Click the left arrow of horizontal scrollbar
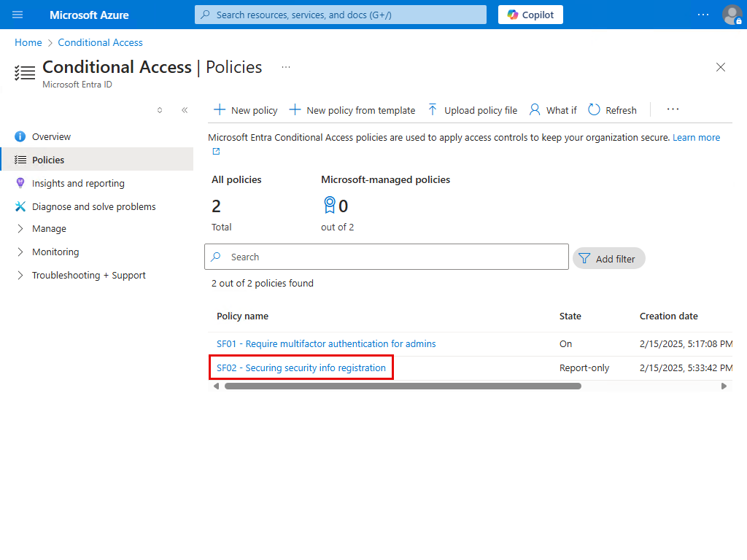747x560 pixels. coord(216,386)
